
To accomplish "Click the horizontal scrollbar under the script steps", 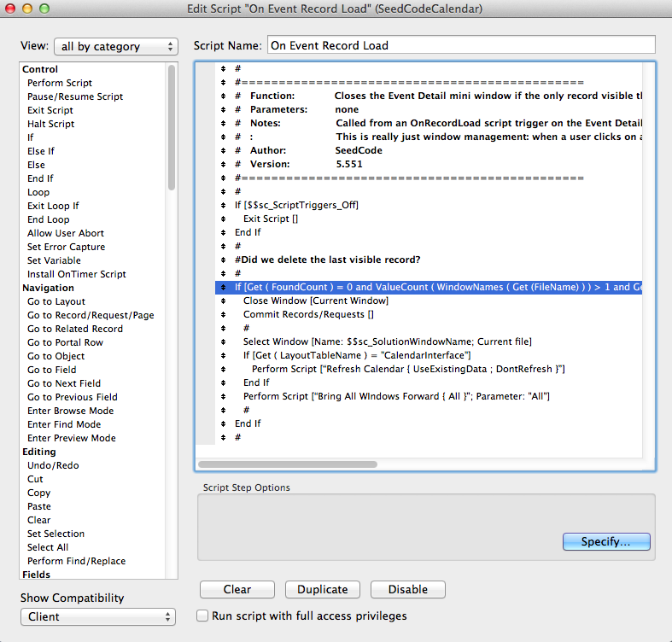I will (x=288, y=464).
